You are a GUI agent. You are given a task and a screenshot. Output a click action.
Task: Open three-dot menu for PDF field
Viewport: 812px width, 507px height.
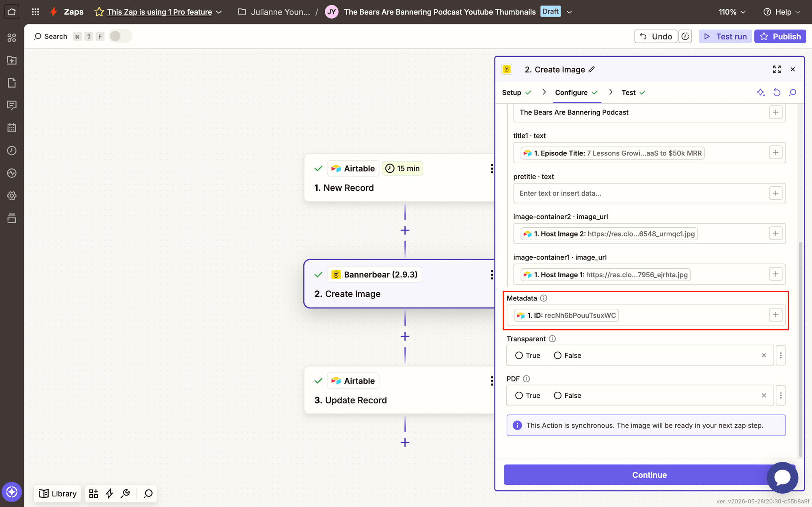coord(780,395)
